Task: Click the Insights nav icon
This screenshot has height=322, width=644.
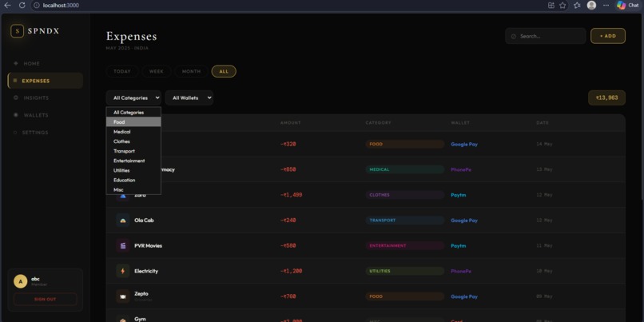Action: click(x=16, y=97)
